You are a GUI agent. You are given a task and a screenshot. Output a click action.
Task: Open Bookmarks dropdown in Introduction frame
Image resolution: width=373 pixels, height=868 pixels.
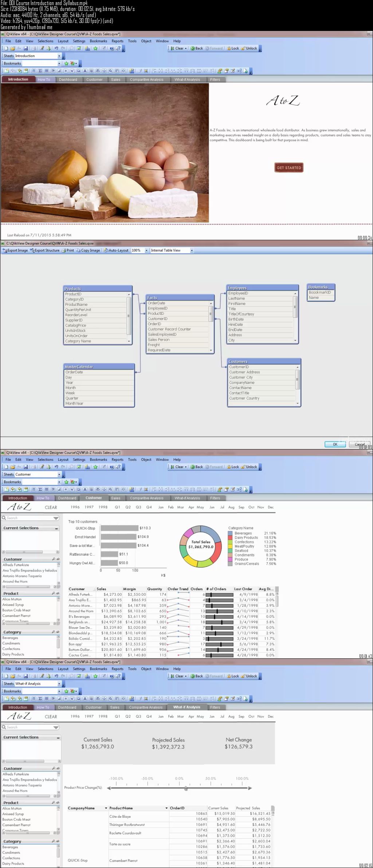pyautogui.click(x=59, y=63)
